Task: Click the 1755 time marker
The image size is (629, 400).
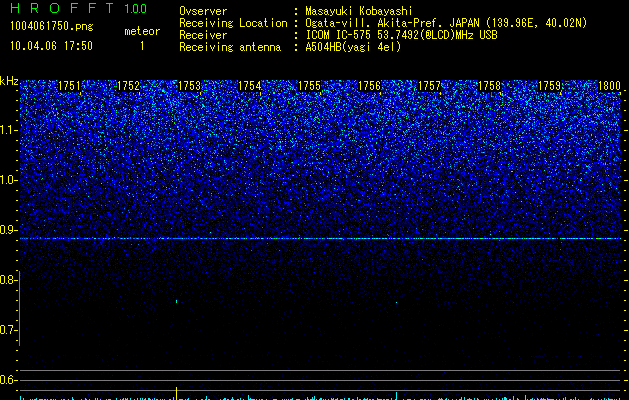Action: click(x=309, y=86)
